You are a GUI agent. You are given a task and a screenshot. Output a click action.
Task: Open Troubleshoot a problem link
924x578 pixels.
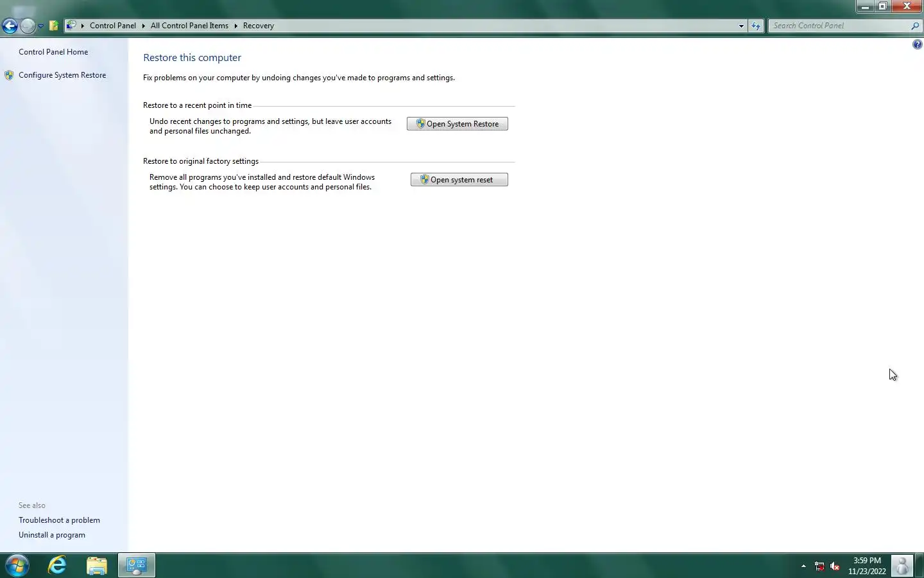point(59,520)
